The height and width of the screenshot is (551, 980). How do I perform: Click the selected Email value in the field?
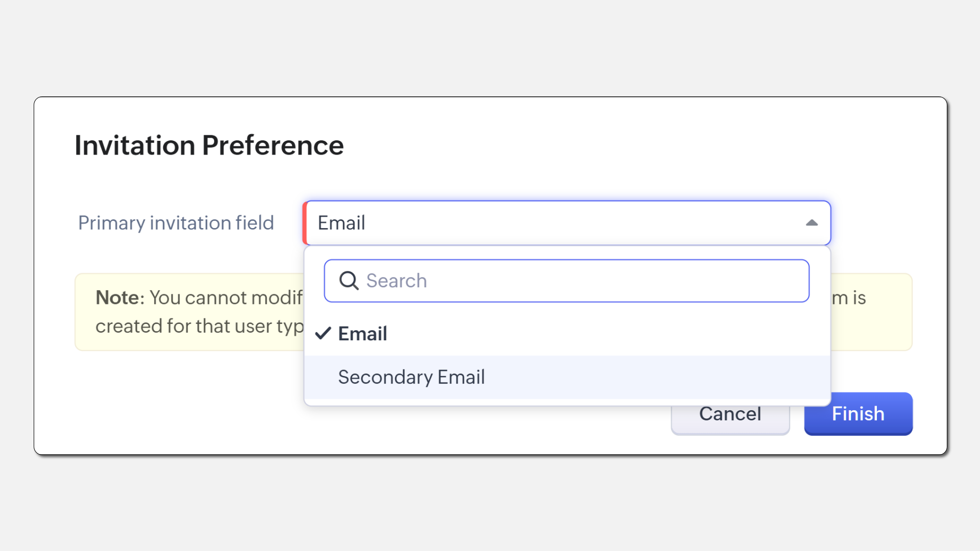pyautogui.click(x=341, y=223)
